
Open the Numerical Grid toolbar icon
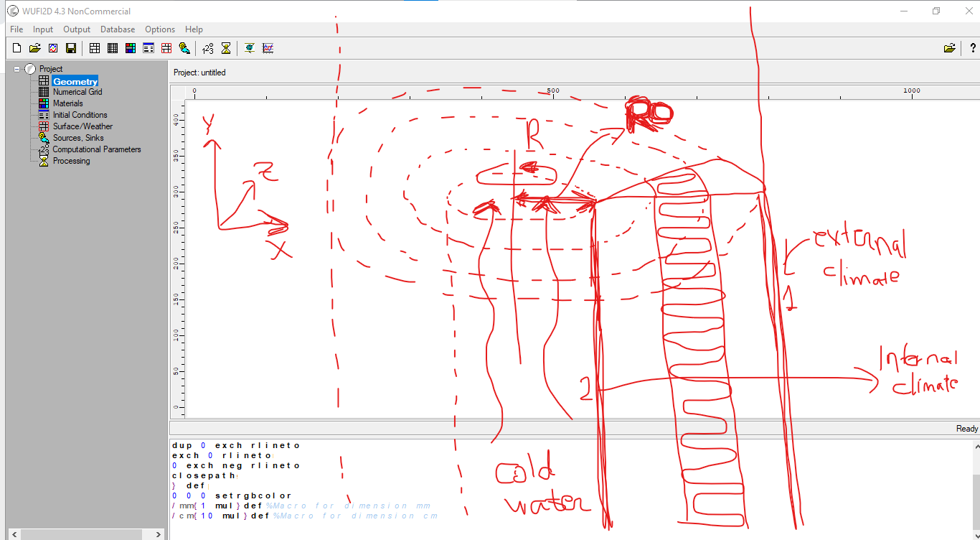[x=113, y=48]
